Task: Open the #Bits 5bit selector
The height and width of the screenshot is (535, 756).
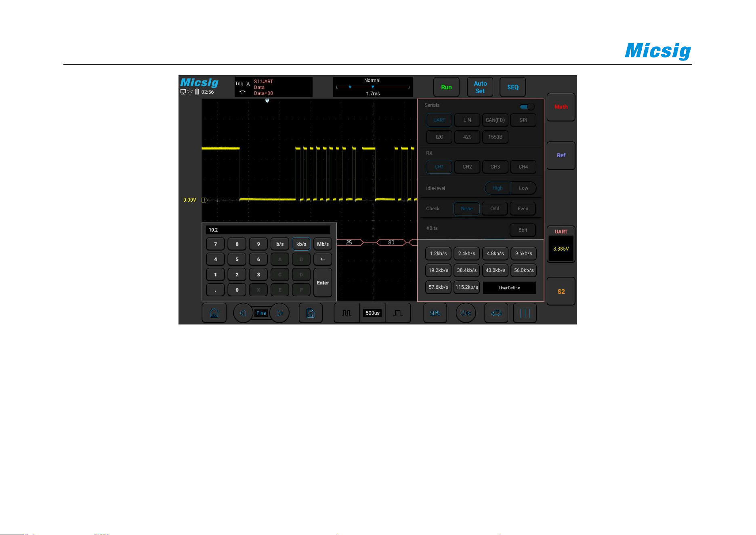Action: click(x=523, y=230)
